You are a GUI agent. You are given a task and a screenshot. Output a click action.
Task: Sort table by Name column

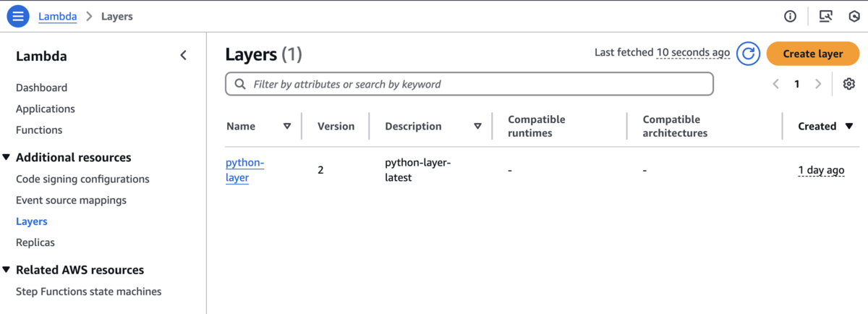287,126
